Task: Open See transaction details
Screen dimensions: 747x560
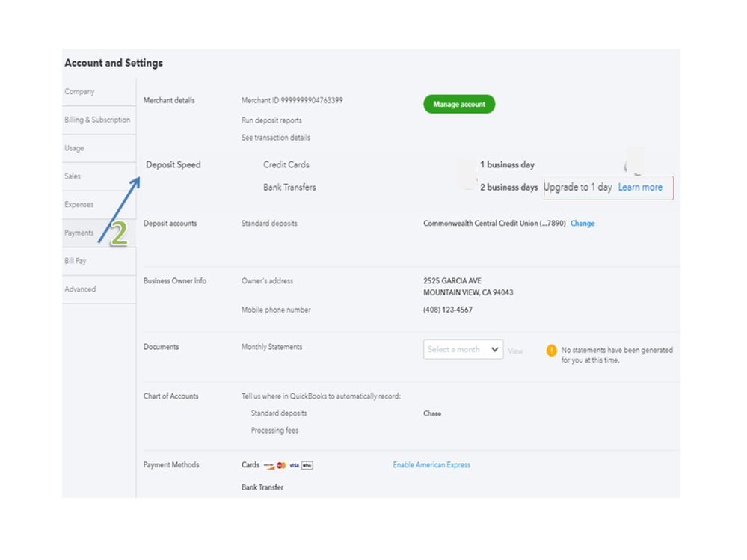Action: pos(275,138)
